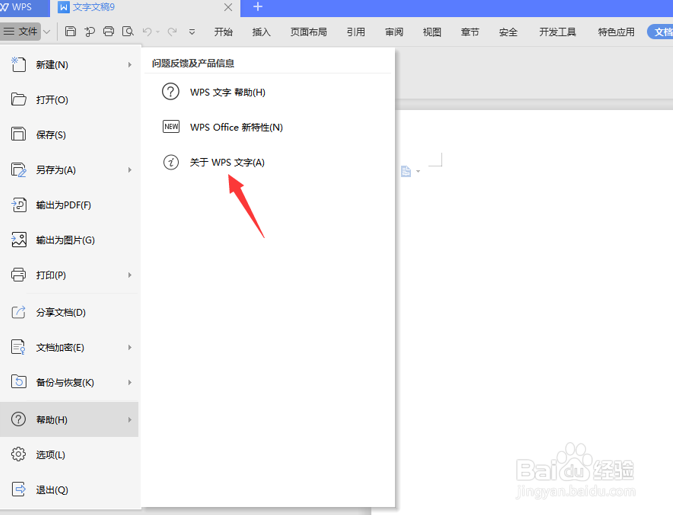The image size is (673, 515).
Task: Click the PDF export icon beside 输出为PDF(F)
Action: [18, 205]
